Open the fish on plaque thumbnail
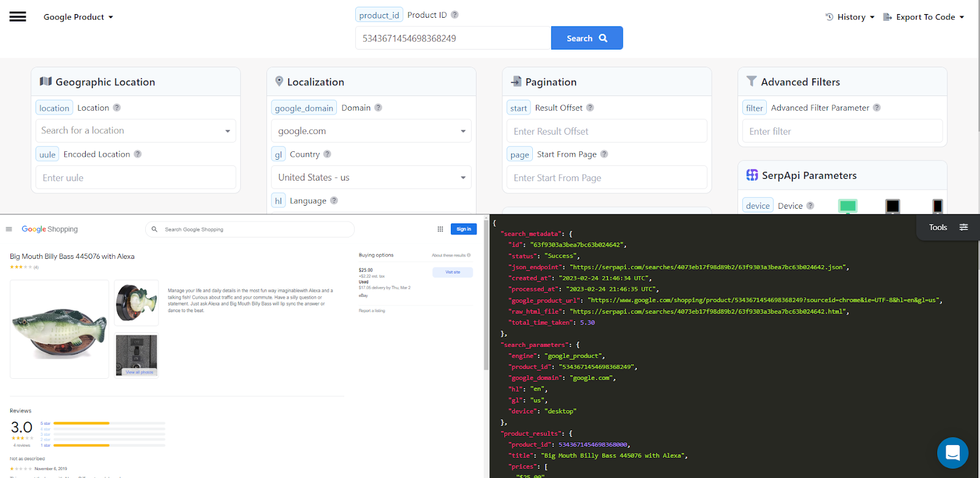 [137, 303]
